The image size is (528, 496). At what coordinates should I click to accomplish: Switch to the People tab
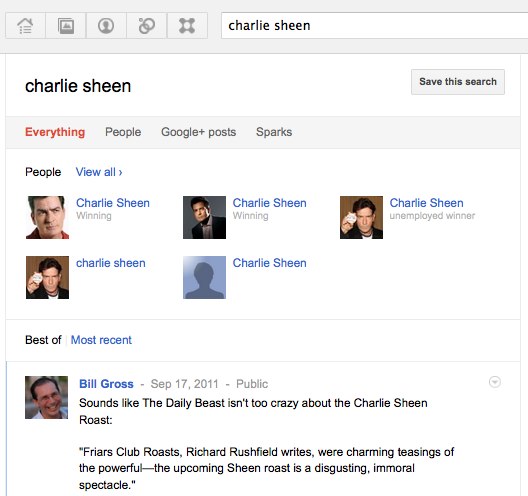point(123,132)
